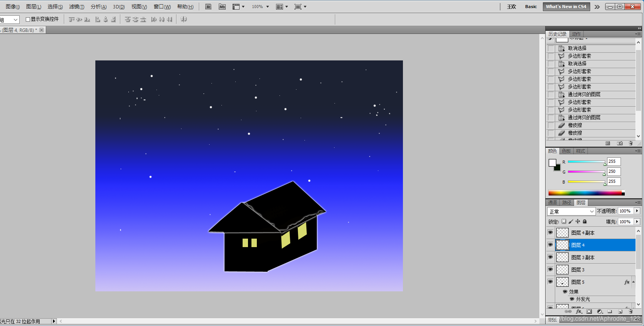The image size is (644, 326).
Task: Distribute vertical centers of layers
Action: click(135, 19)
